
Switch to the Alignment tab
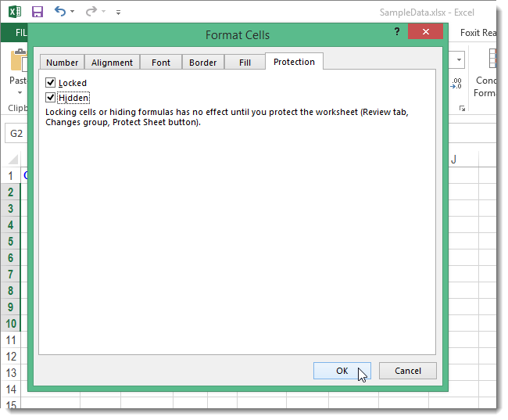[112, 63]
